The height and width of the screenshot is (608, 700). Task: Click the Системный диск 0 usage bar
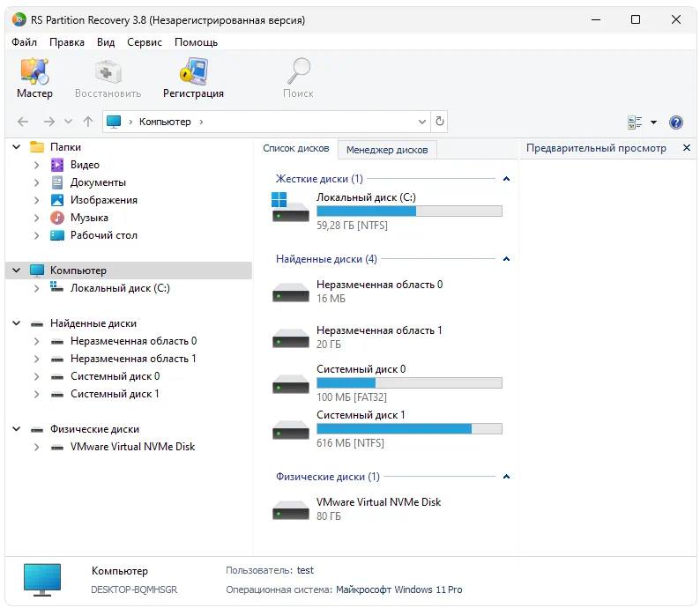coord(409,383)
